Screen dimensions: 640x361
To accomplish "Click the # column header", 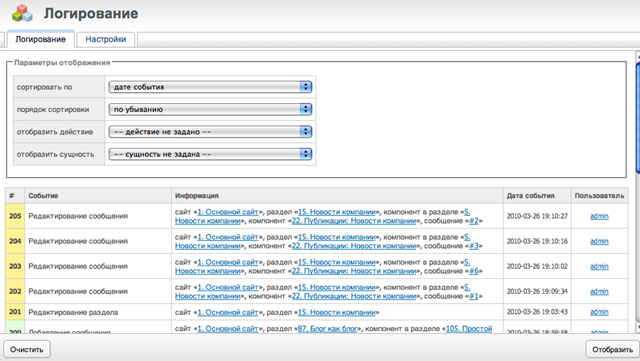I will coord(15,196).
